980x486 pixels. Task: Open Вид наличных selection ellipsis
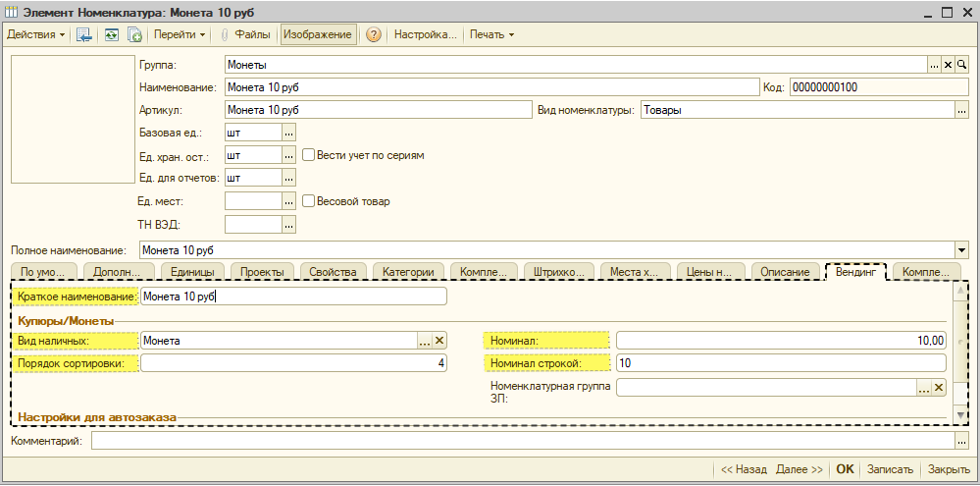pos(425,341)
